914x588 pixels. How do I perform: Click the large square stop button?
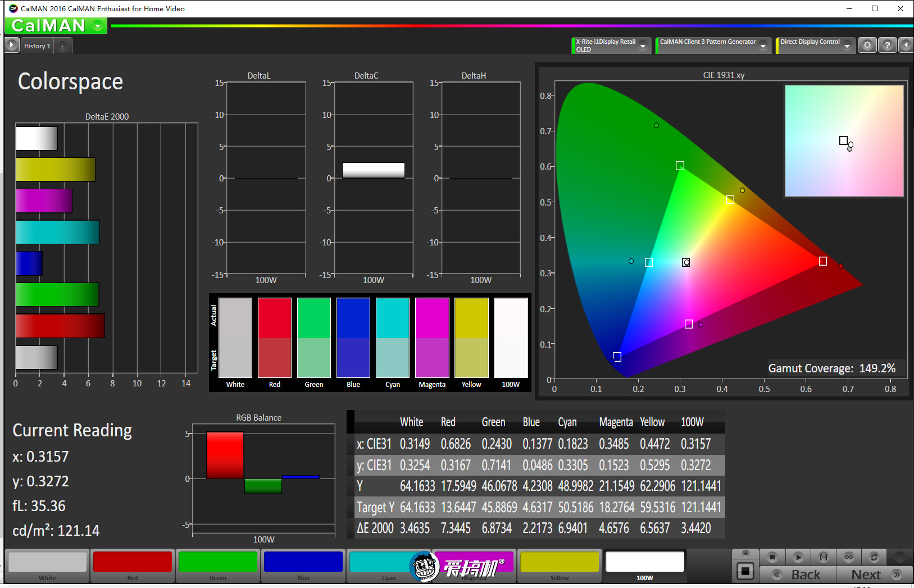coord(745,571)
